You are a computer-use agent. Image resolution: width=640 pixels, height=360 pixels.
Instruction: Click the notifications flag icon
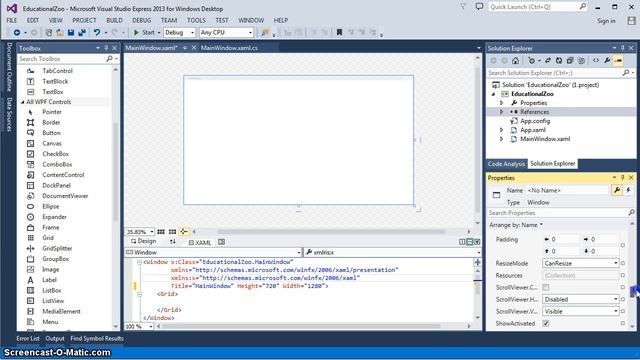(x=463, y=7)
